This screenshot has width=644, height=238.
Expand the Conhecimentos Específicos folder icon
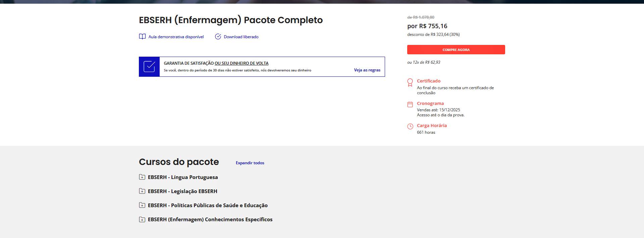(142, 220)
